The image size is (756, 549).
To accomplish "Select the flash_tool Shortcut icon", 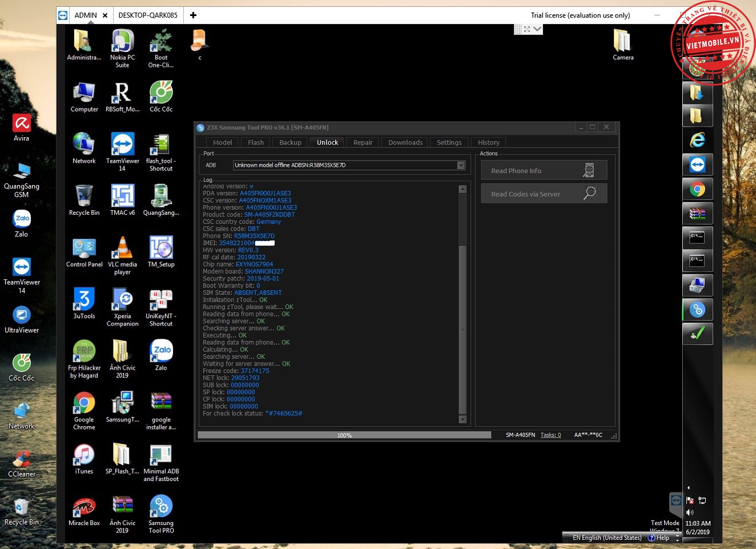I will (161, 152).
